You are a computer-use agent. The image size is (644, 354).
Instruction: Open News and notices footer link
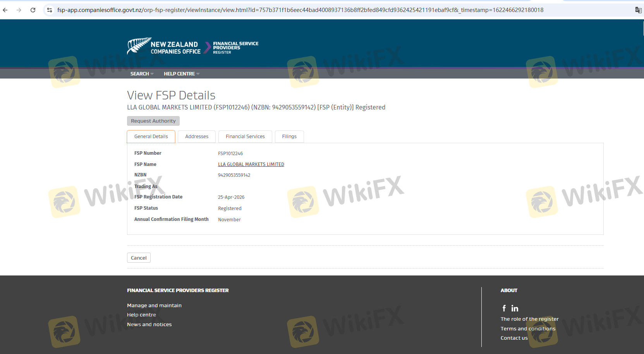tap(149, 325)
